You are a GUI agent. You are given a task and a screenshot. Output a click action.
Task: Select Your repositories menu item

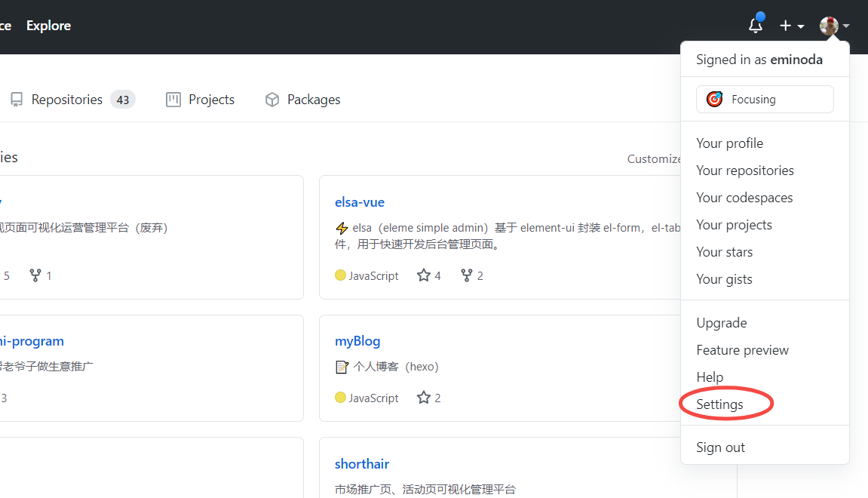click(x=745, y=171)
